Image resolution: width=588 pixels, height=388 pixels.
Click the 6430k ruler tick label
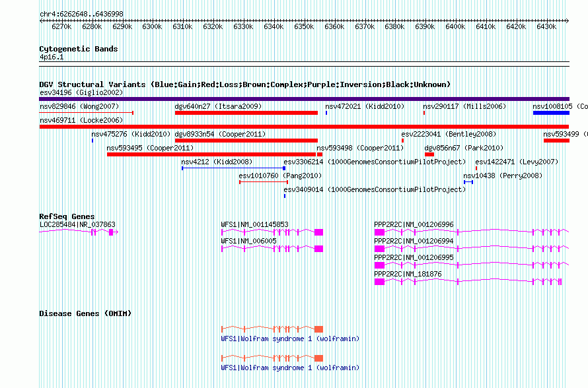[x=546, y=26]
